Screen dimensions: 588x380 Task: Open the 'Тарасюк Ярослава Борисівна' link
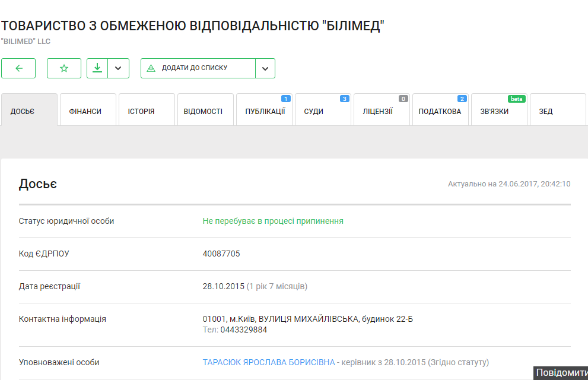tap(269, 362)
